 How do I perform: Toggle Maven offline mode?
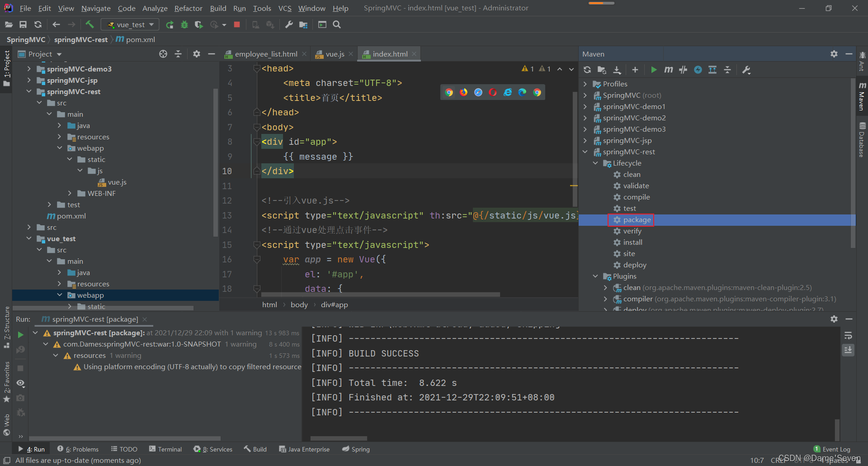coord(683,70)
